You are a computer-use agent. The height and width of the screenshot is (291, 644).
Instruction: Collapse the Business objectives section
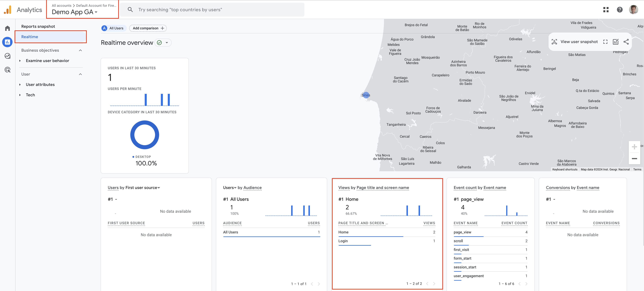point(80,50)
